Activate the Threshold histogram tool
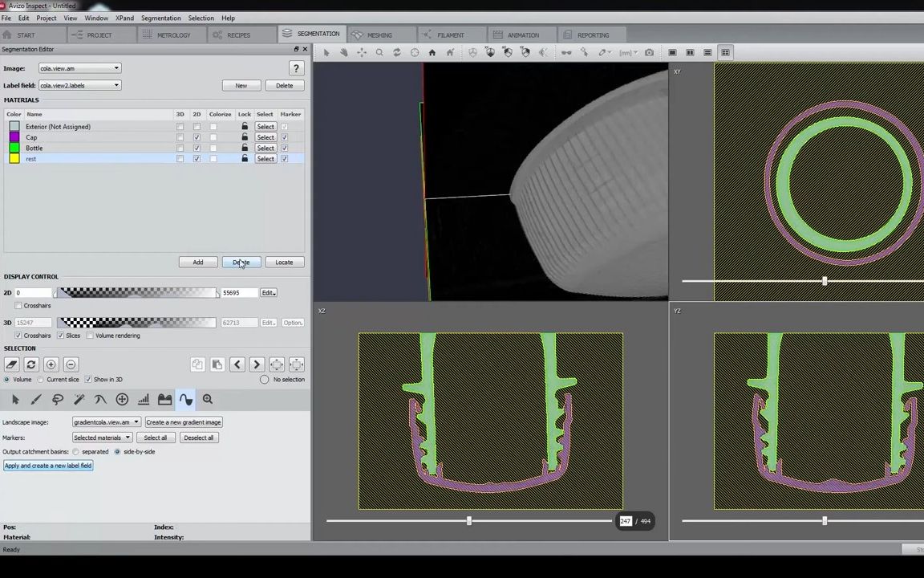 (143, 400)
